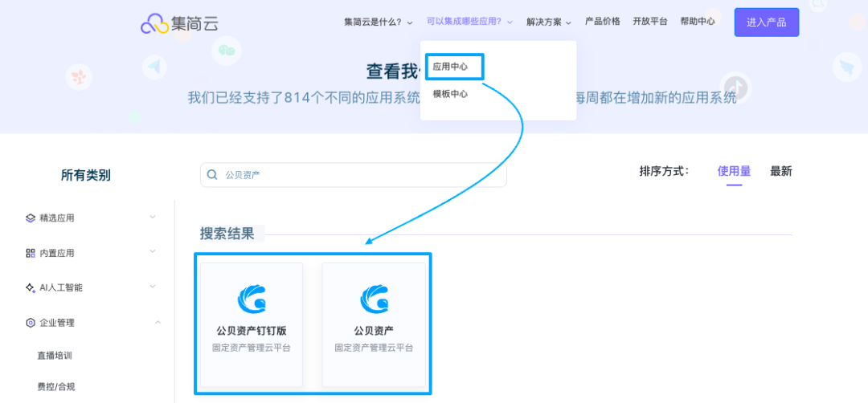Expand the AI人工智能 category chevron

[x=153, y=287]
